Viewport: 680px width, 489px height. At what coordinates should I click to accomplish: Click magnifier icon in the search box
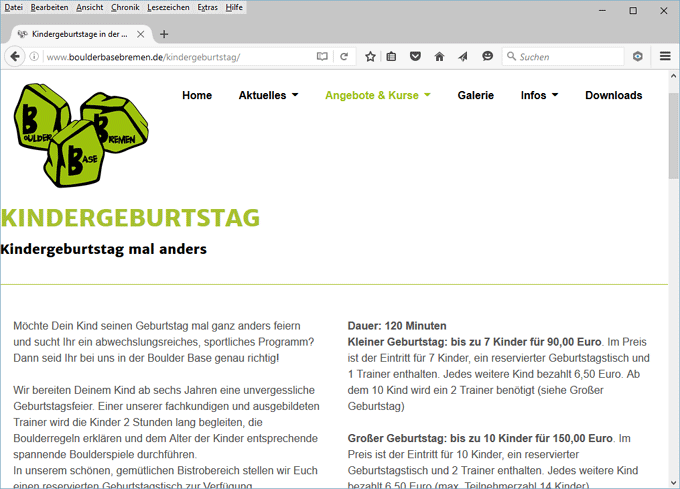click(x=511, y=56)
